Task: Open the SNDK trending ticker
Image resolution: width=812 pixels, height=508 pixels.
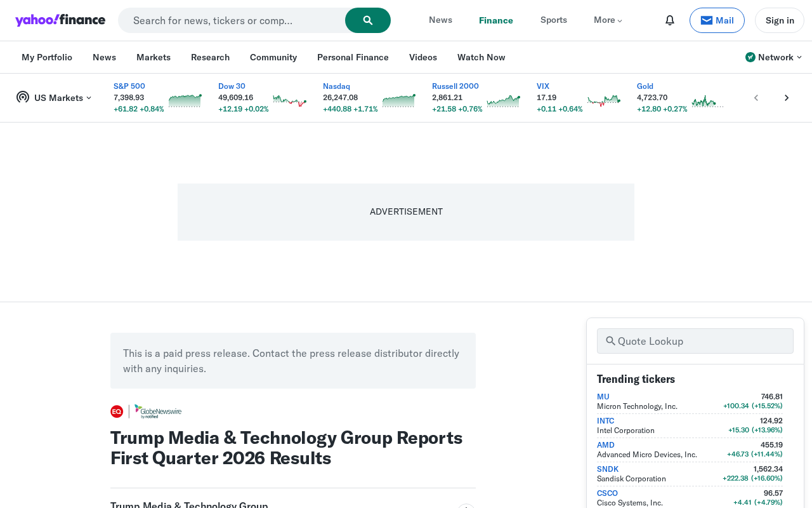Action: (608, 469)
